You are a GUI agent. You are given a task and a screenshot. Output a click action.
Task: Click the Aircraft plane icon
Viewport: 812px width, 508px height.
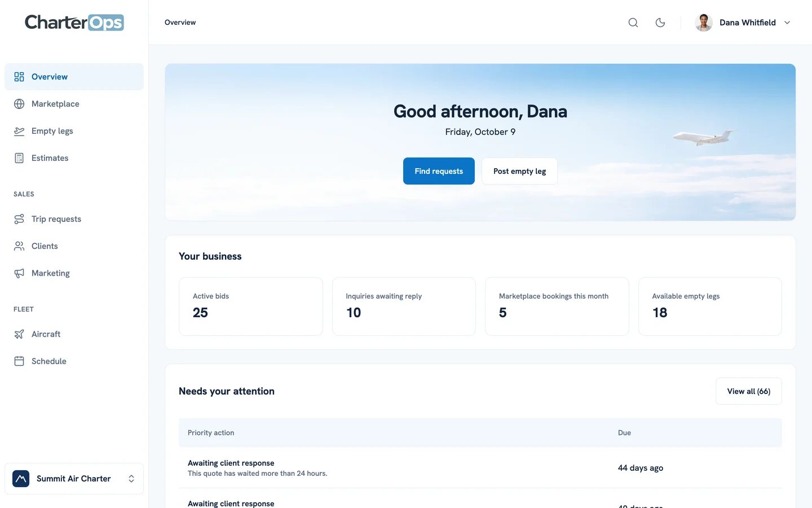19,334
